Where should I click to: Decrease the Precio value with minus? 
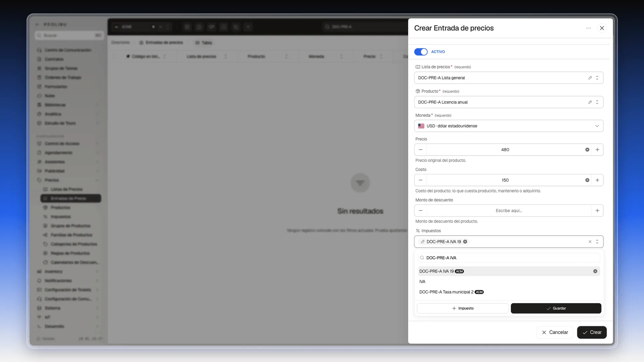click(x=421, y=150)
